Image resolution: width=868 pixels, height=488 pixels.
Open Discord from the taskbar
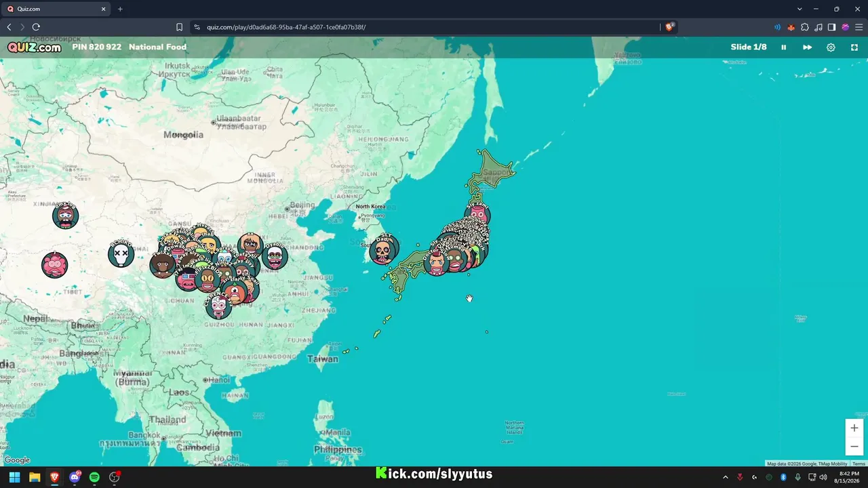(x=75, y=477)
